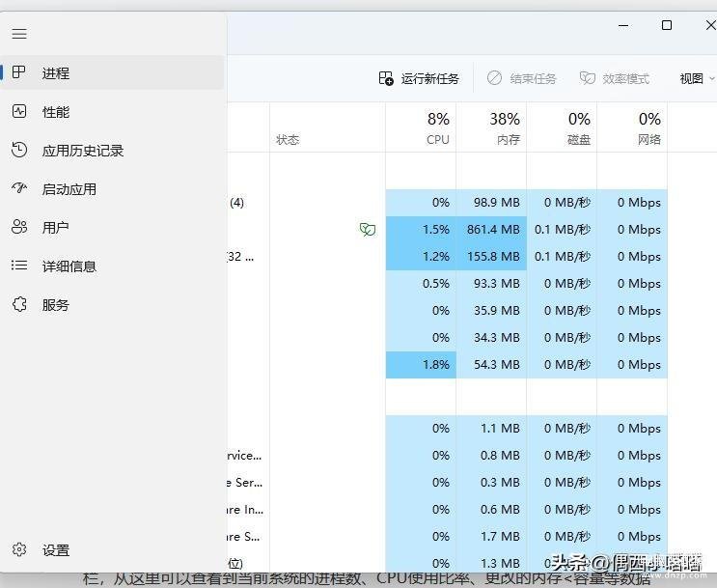Click the 1.2% CPU cell
This screenshot has height=588, width=717.
click(421, 256)
